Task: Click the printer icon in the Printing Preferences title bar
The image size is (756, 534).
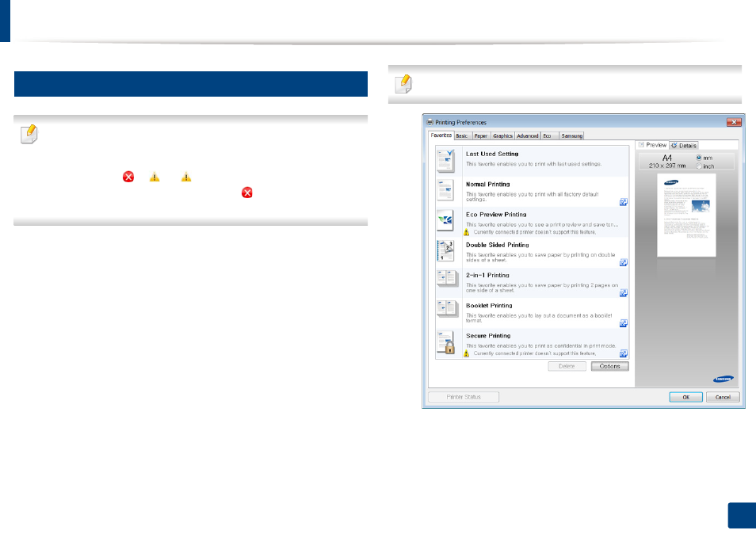Action: (x=430, y=123)
